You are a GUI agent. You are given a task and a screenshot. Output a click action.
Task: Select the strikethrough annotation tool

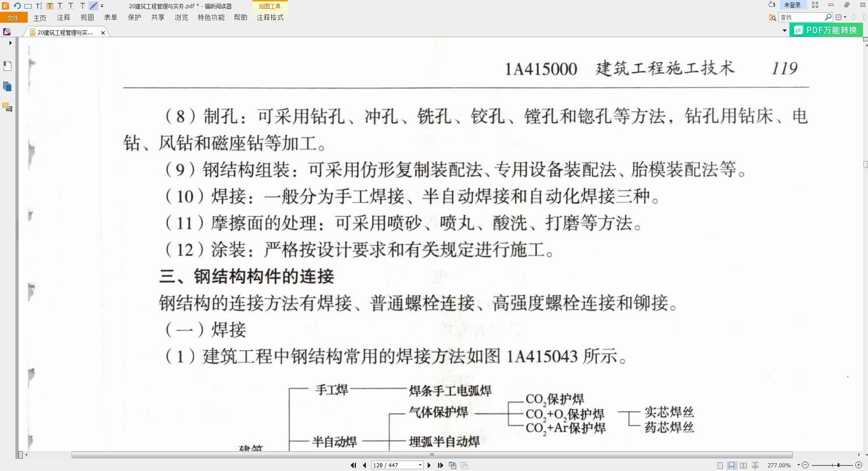coord(83,6)
